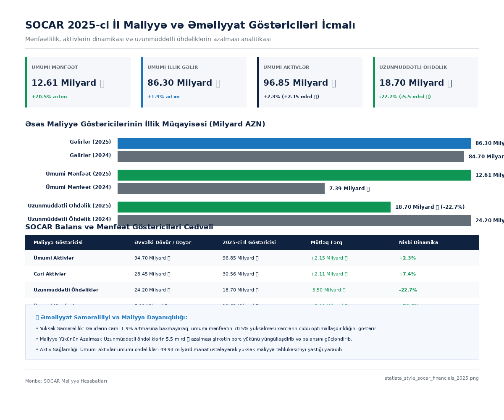Click the chart heading "Əsas Maliyyə Göstəricilərinin İllik Müqayisəsi"

click(x=145, y=124)
